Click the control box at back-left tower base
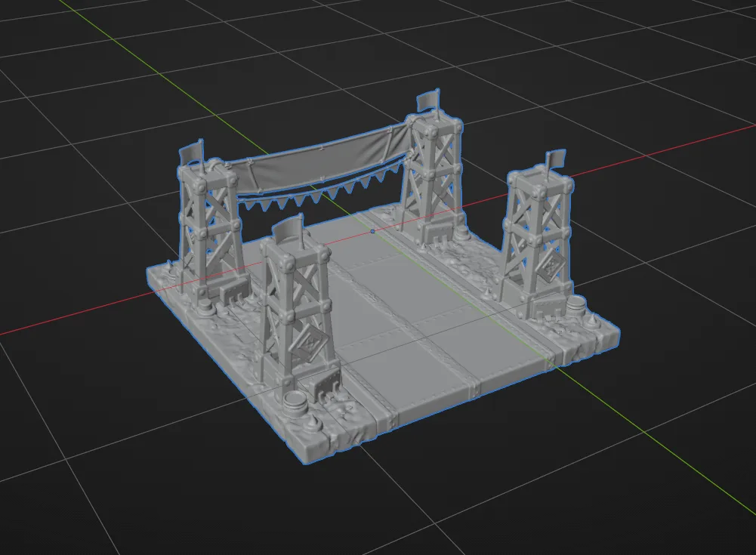Screen dimensions: 756x555 233,292
